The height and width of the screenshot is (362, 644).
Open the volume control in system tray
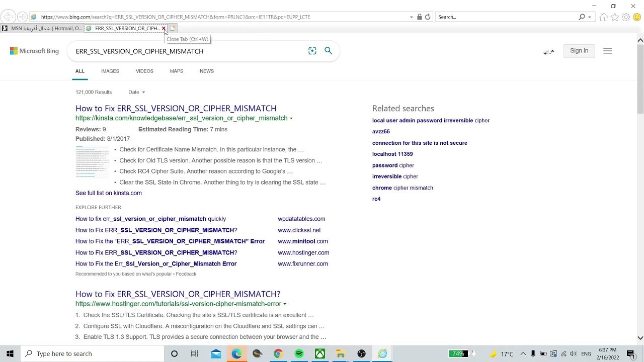pos(573,353)
